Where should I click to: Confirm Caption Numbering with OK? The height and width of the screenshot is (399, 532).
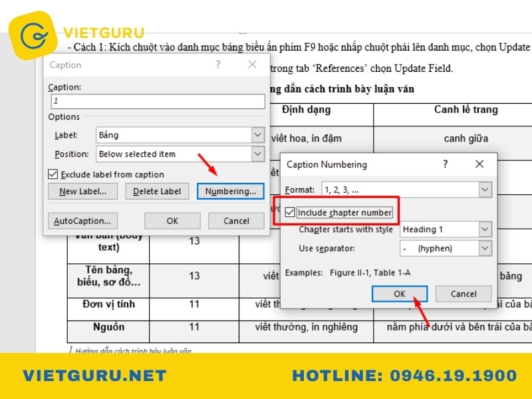coord(400,294)
